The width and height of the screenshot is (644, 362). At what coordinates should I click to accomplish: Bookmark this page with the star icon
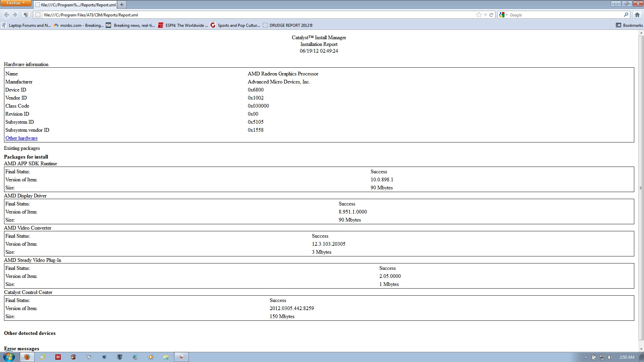pyautogui.click(x=479, y=15)
